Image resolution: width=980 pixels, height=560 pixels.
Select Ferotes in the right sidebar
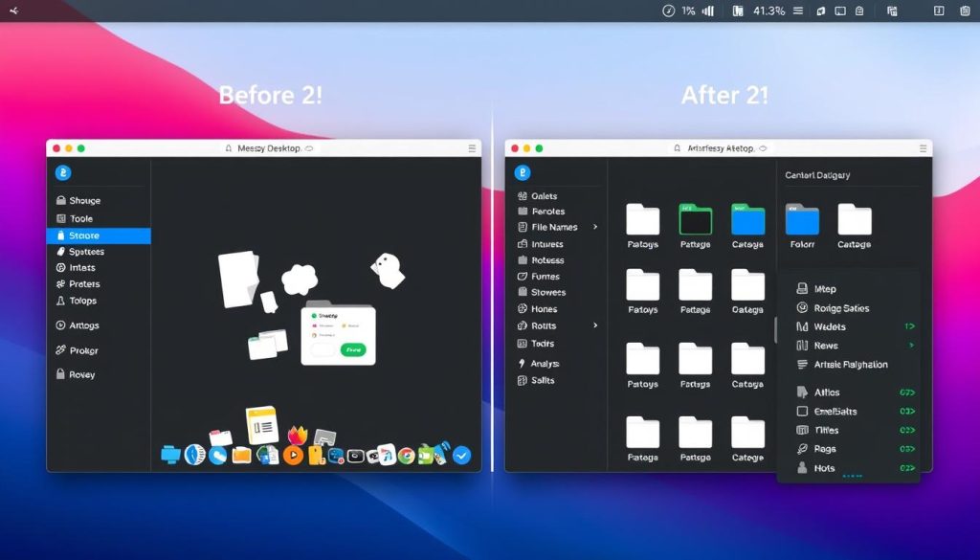[542, 212]
